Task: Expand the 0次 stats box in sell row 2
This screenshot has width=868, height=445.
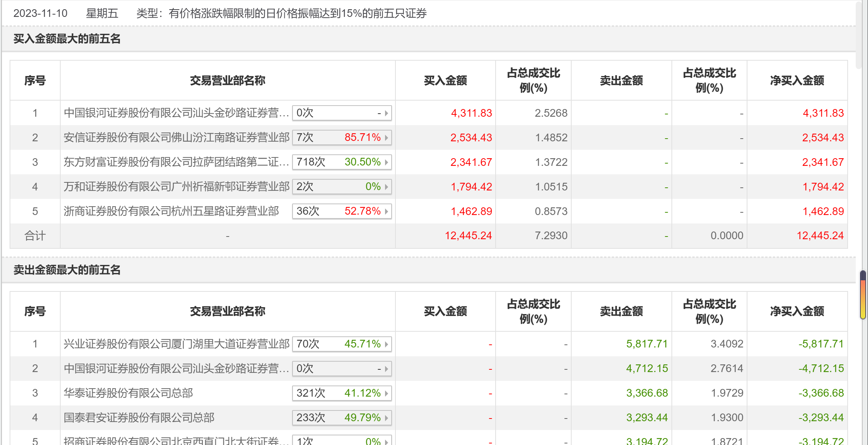Action: coord(342,369)
